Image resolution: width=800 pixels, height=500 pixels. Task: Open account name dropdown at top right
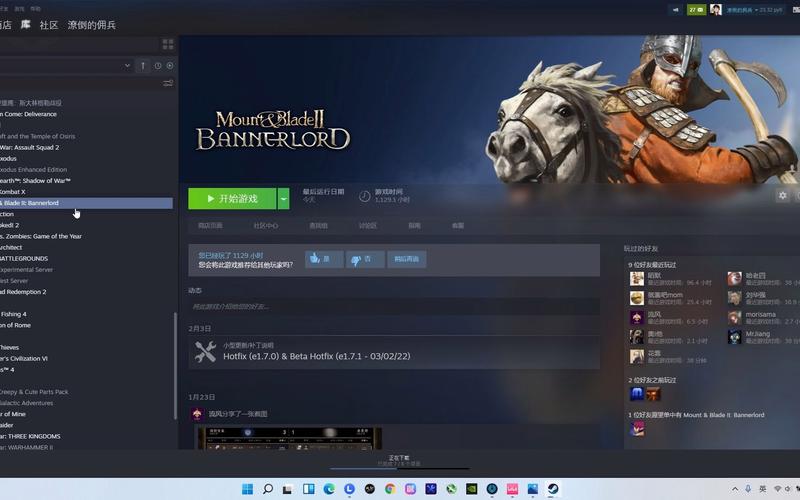click(755, 10)
